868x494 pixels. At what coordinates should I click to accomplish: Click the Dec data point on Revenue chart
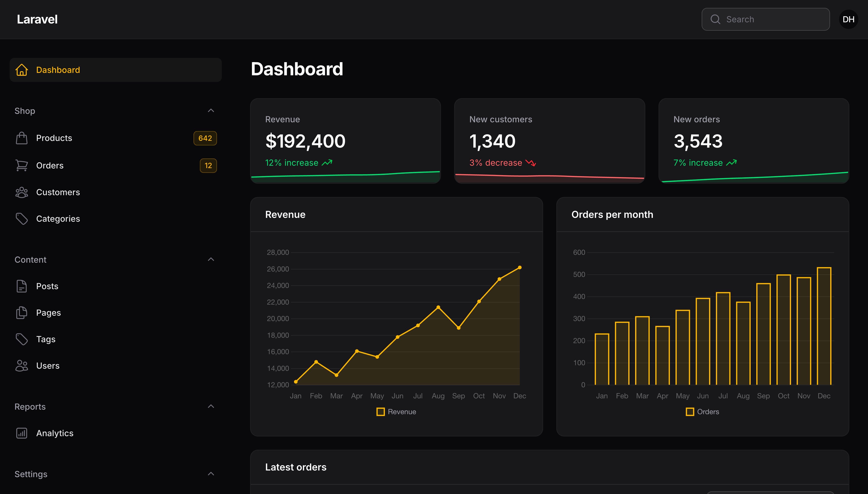tap(519, 267)
